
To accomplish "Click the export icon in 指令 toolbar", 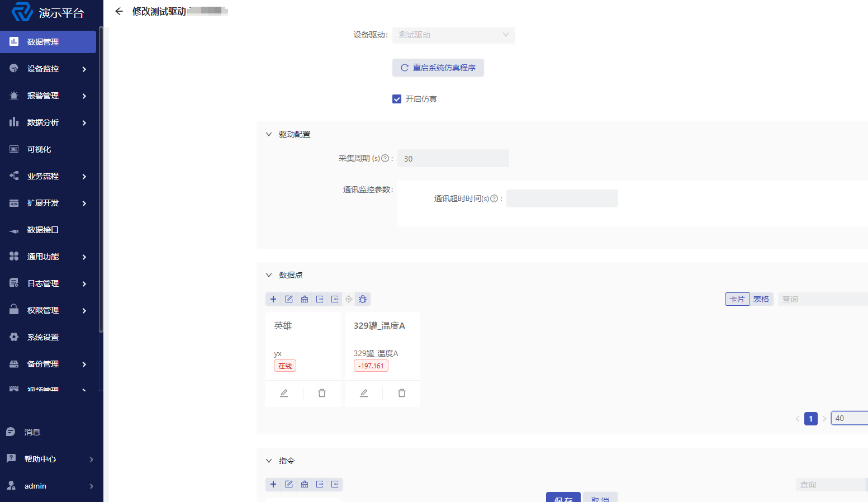I will pos(320,484).
